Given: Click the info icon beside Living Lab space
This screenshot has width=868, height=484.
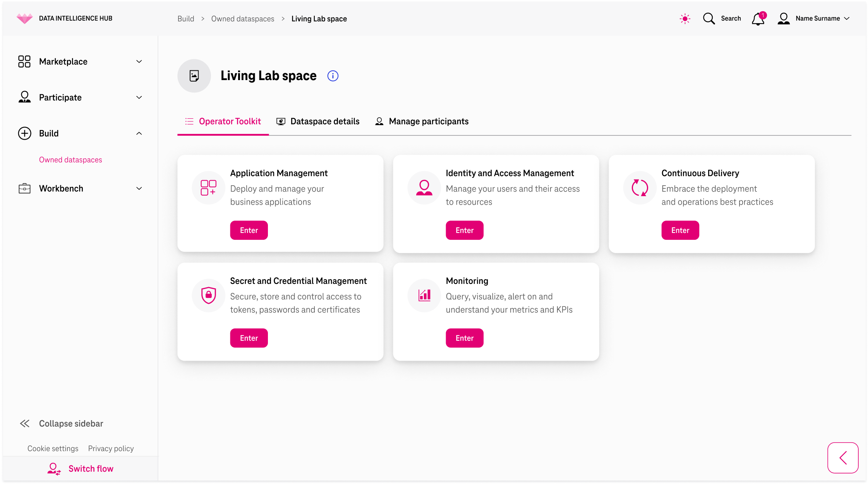Looking at the screenshot, I should 333,76.
